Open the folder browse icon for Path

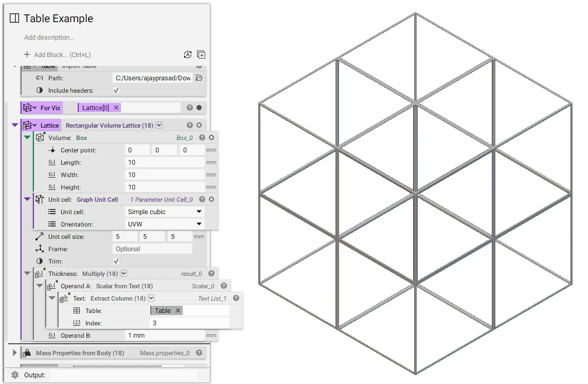coord(199,78)
